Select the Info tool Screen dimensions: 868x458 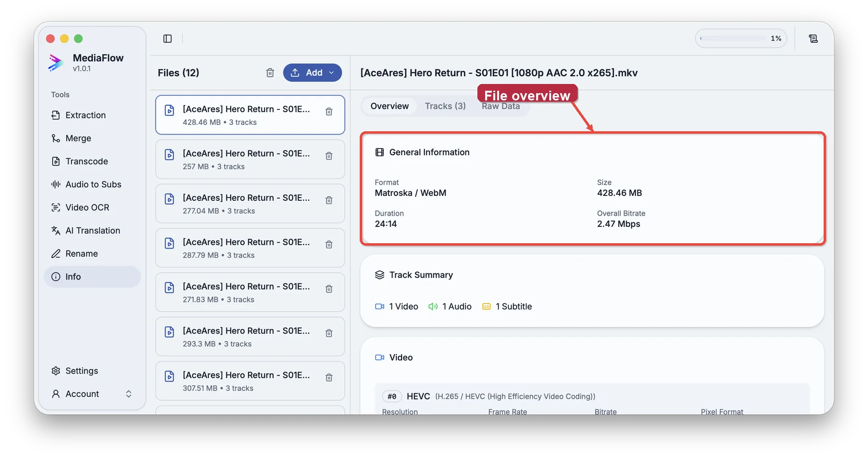[x=92, y=277]
